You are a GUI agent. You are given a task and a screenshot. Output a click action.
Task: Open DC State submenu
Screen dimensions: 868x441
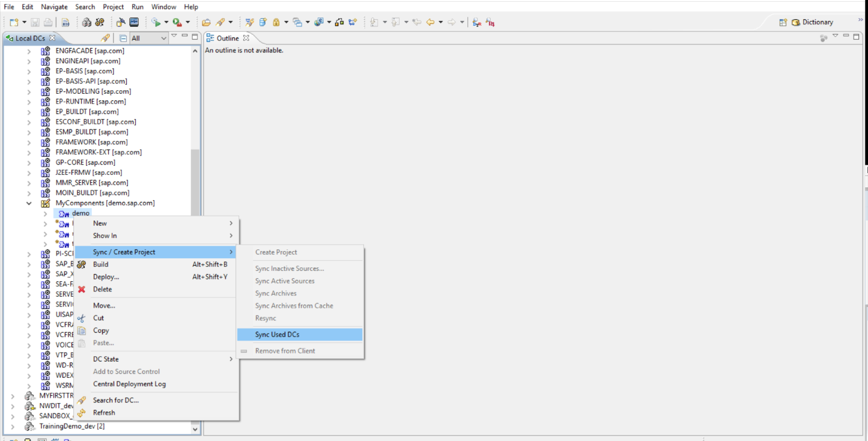pos(156,359)
